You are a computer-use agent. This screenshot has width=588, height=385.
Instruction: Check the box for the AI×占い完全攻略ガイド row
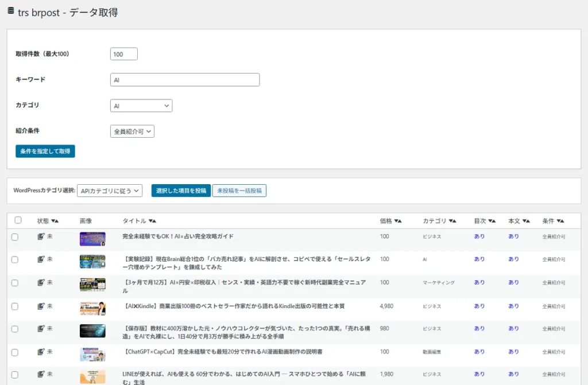(14, 237)
